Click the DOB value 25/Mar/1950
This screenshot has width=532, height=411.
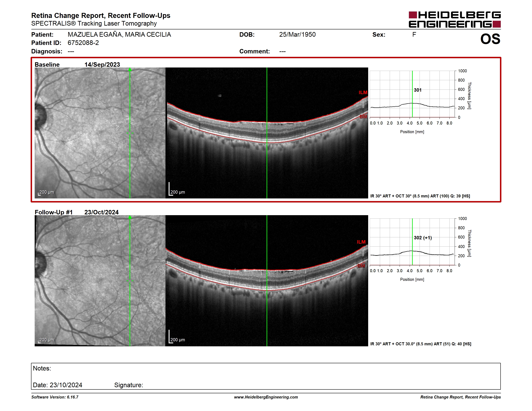[297, 35]
